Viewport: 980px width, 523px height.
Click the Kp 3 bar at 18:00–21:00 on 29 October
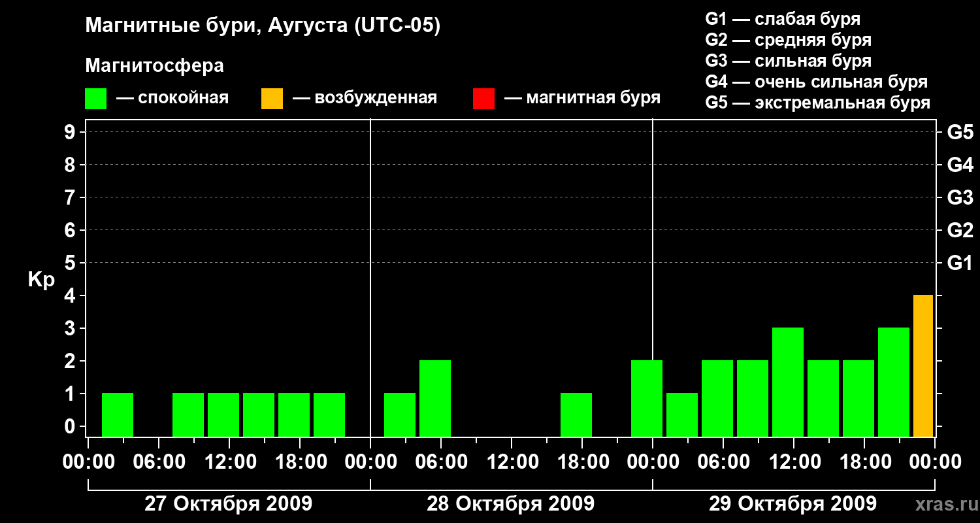[x=894, y=382]
